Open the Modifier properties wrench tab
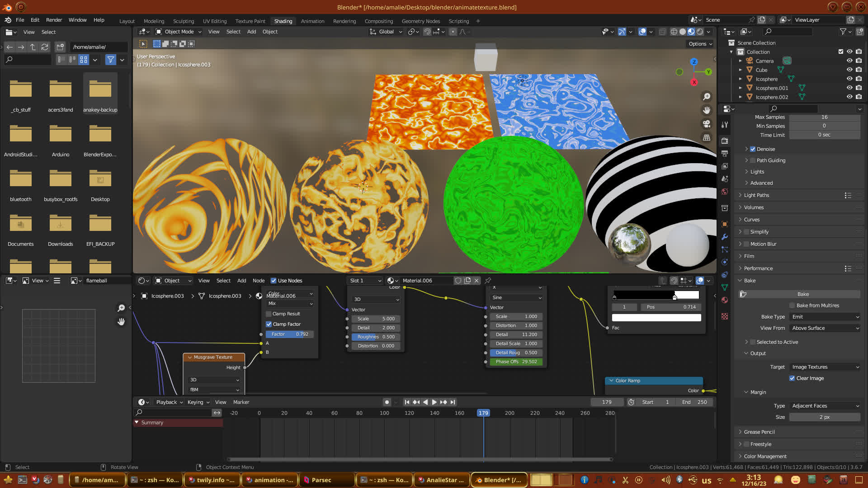 pyautogui.click(x=725, y=237)
